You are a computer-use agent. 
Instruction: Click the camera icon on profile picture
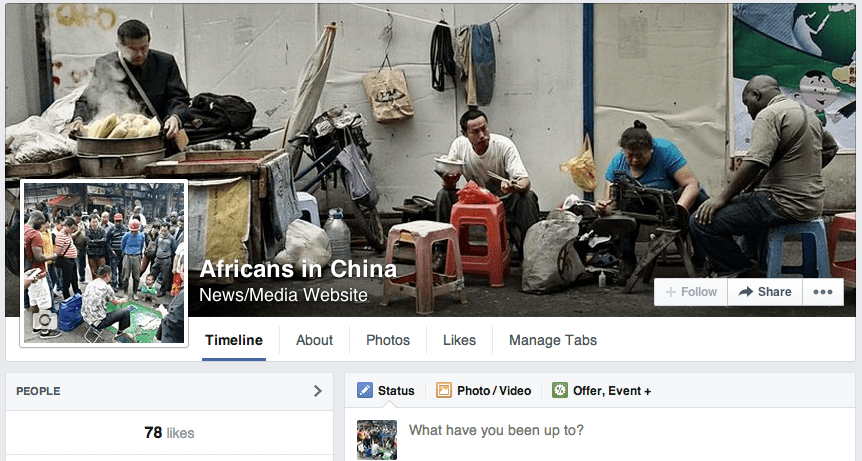[43, 320]
